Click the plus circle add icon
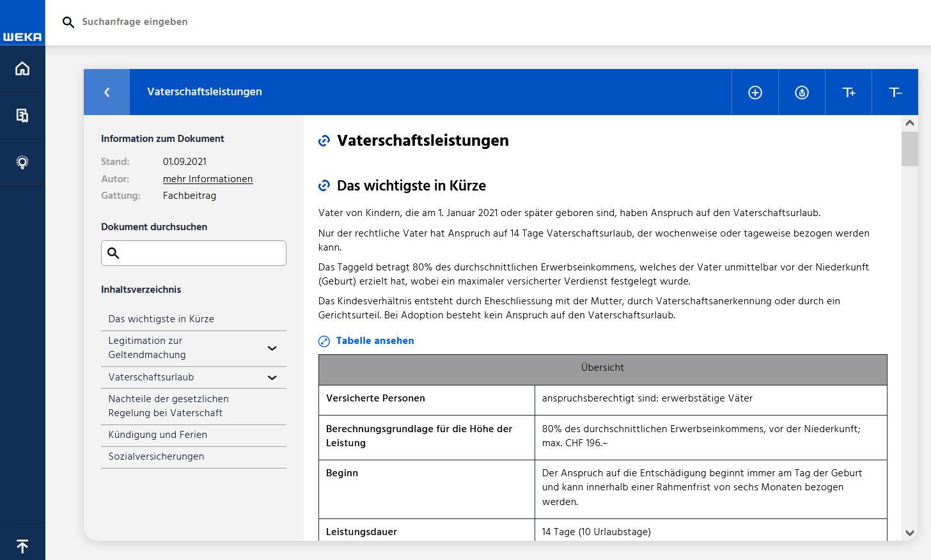931x560 pixels. 755,93
